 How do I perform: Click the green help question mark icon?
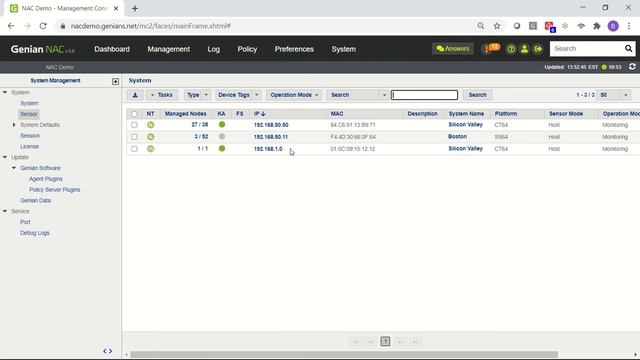coord(511,49)
